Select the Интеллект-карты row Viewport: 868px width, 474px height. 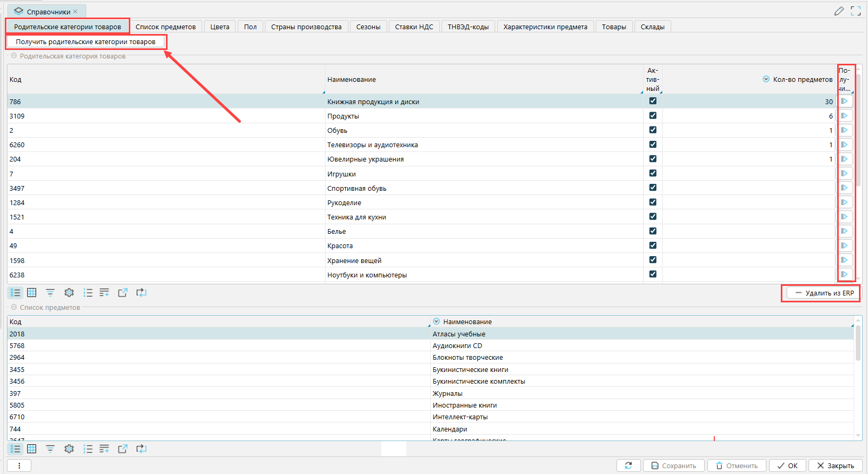point(430,417)
